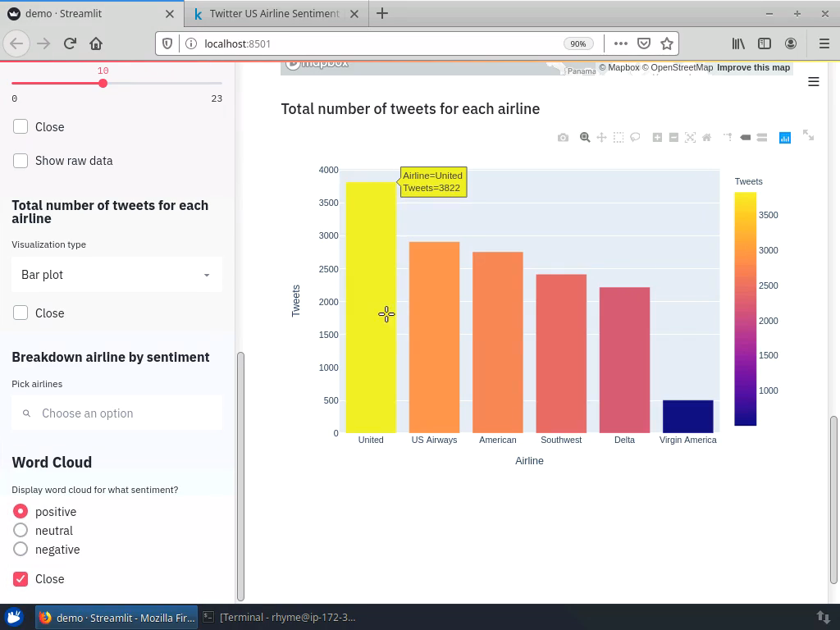Click the Improve this map link
Image resolution: width=840 pixels, height=630 pixels.
pos(753,67)
